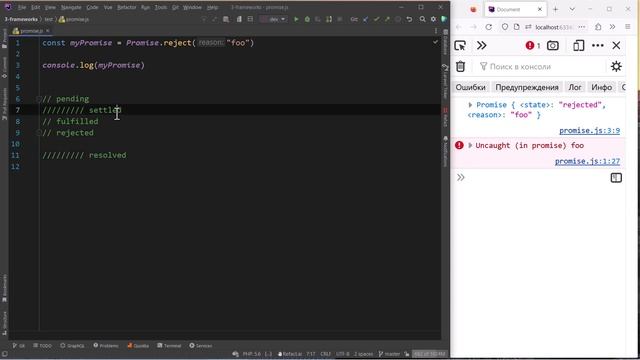Open the dev run configuration dropdown

click(273, 19)
